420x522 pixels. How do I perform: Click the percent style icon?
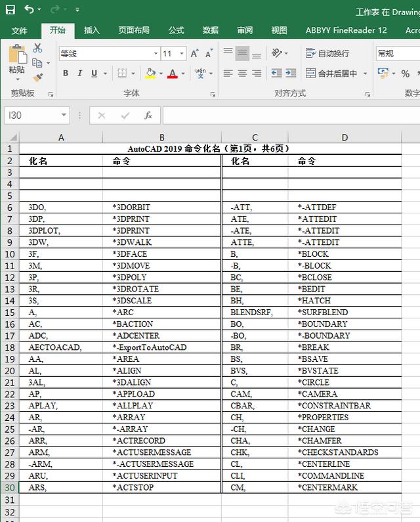click(405, 74)
